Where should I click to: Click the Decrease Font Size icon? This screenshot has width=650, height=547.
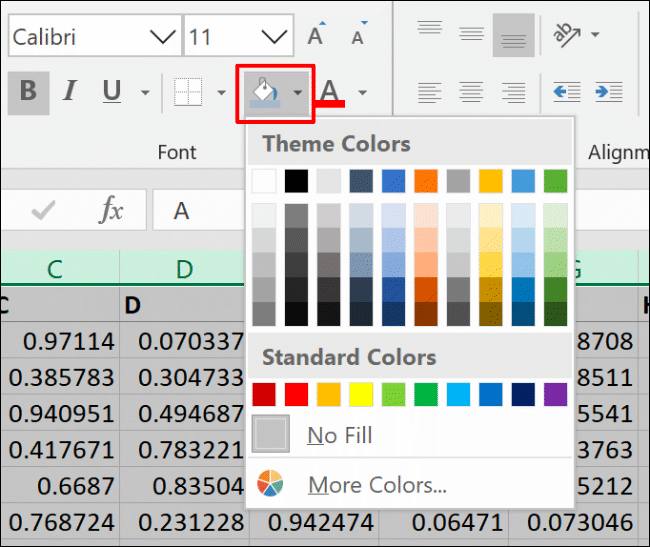click(359, 37)
